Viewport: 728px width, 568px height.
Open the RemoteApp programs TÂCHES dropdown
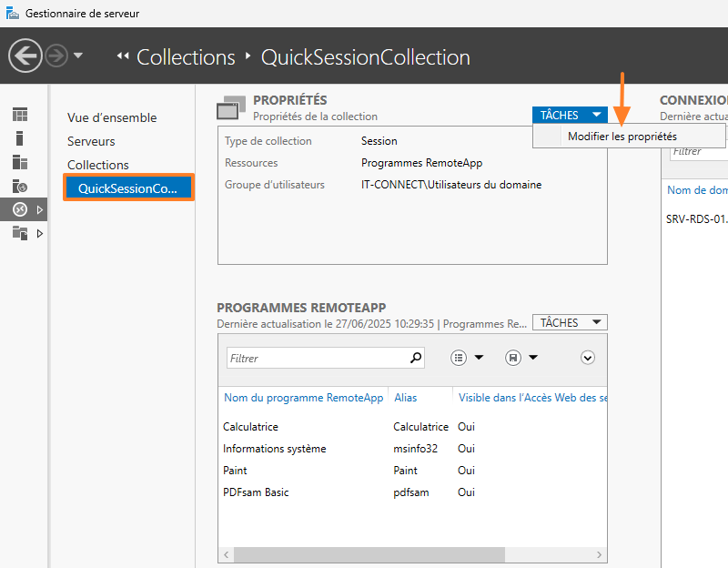click(571, 322)
